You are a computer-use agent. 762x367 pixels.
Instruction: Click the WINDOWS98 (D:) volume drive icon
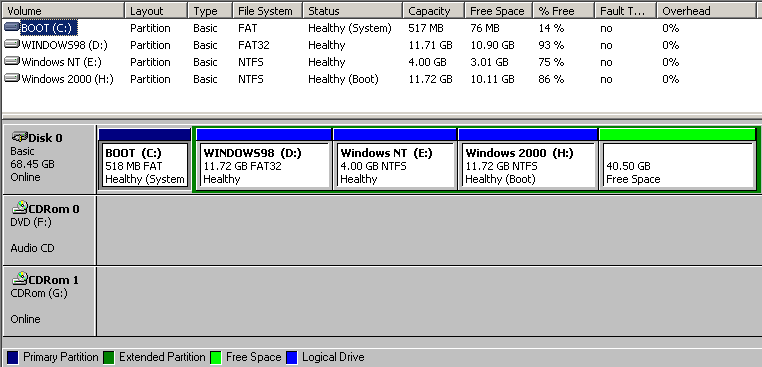(12, 45)
